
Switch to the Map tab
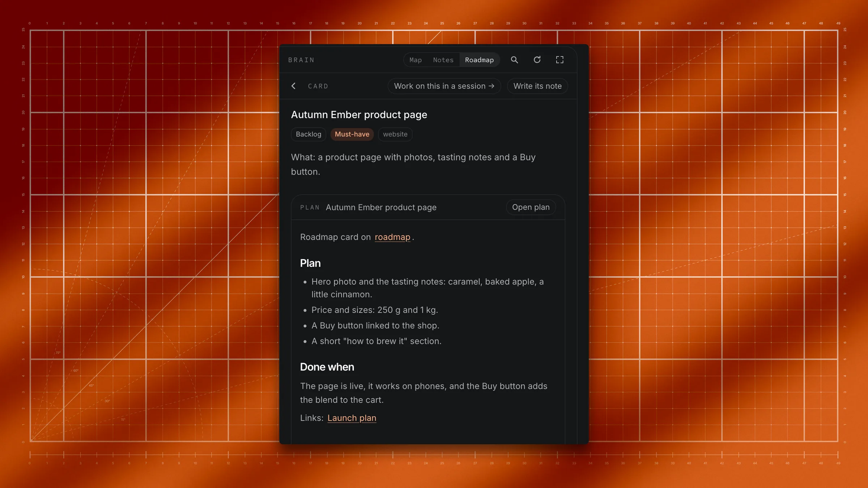[x=416, y=60]
